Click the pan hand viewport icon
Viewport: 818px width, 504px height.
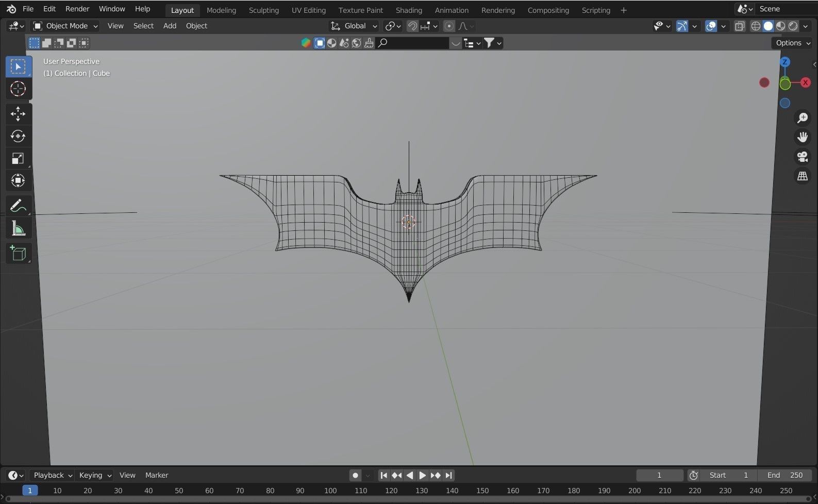tap(803, 137)
